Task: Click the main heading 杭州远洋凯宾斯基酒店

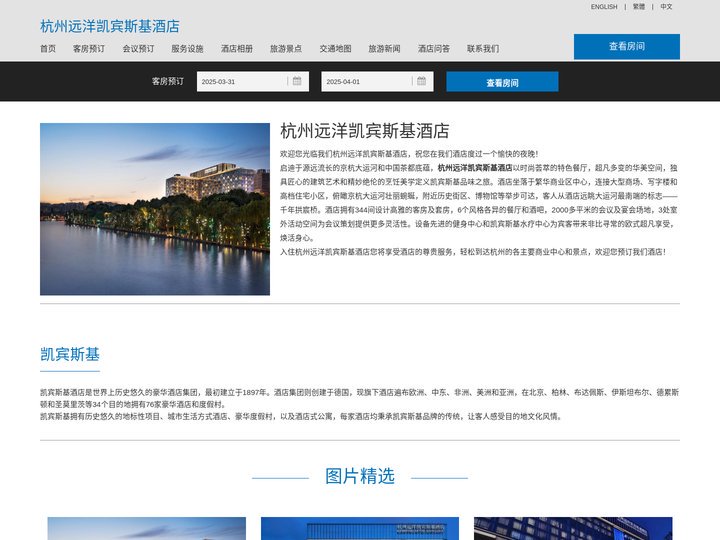Action: coord(365,131)
